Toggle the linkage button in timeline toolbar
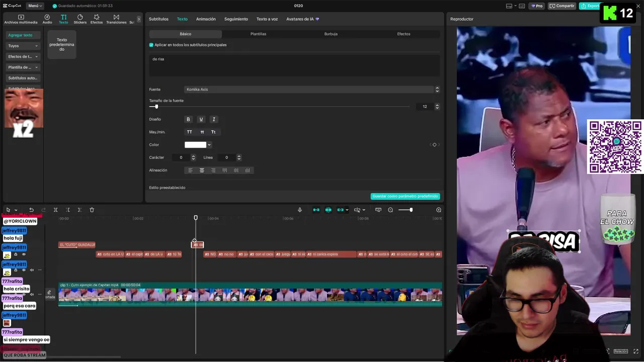The image size is (644, 362). (x=340, y=210)
